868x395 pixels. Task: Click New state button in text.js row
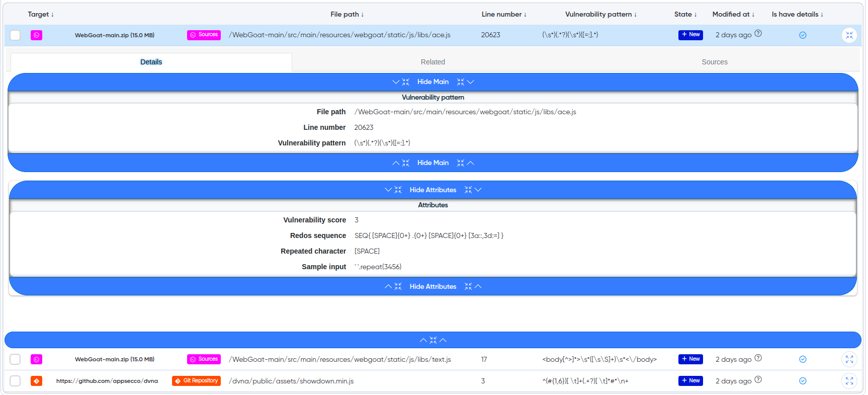click(x=690, y=359)
